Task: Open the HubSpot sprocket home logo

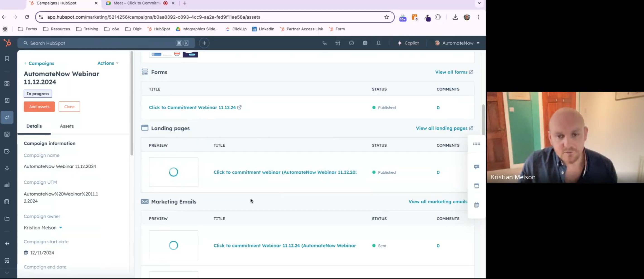Action: click(7, 43)
